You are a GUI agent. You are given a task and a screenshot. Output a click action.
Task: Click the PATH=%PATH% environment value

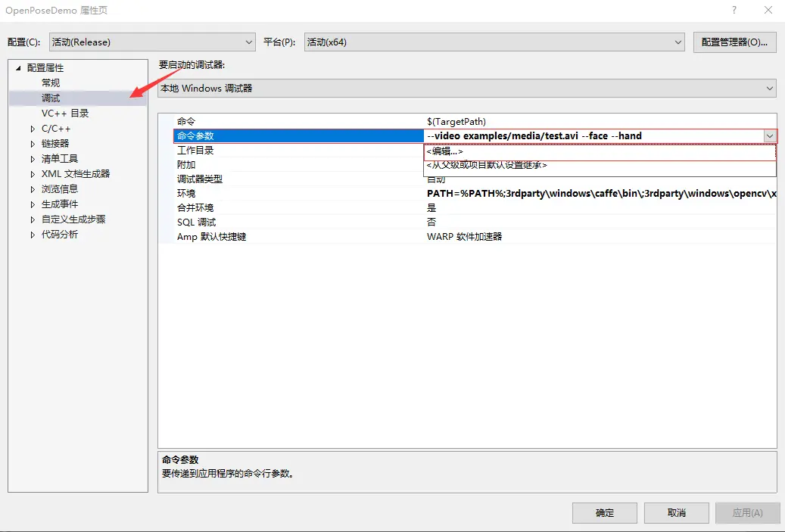click(x=601, y=194)
